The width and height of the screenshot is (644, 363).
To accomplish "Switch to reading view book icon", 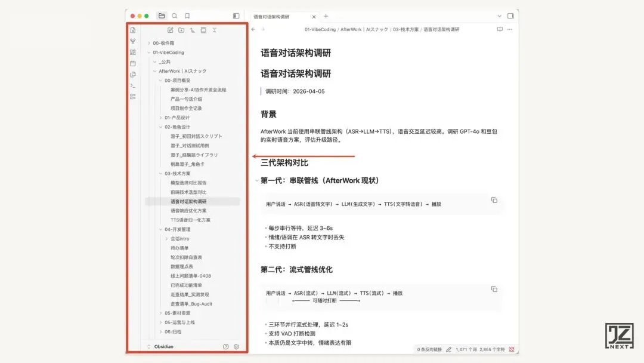I will coord(500,29).
